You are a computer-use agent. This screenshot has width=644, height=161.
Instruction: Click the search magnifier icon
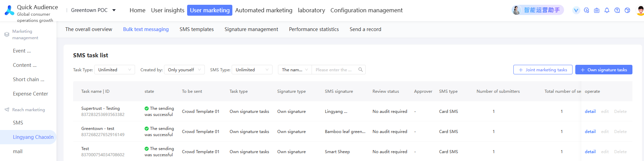tap(361, 70)
